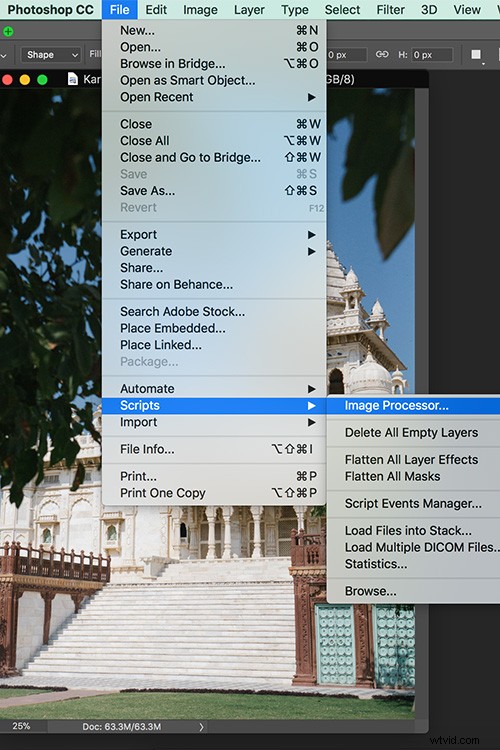Choose Print One Copy

click(214, 493)
